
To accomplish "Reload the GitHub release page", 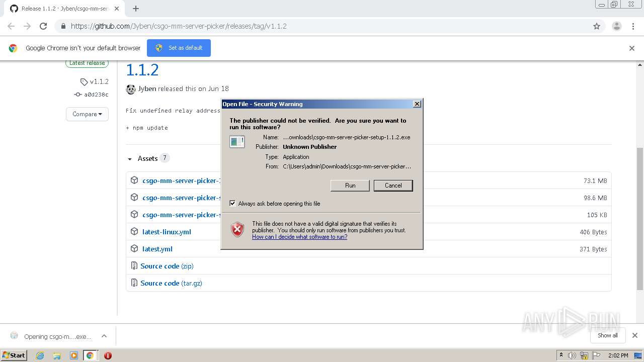I will point(43,26).
